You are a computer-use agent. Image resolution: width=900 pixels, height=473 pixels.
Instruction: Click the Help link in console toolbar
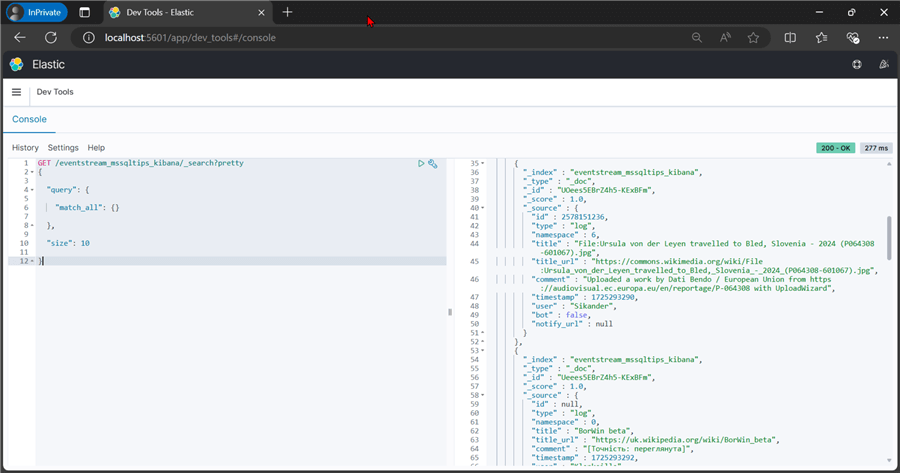pyautogui.click(x=96, y=148)
